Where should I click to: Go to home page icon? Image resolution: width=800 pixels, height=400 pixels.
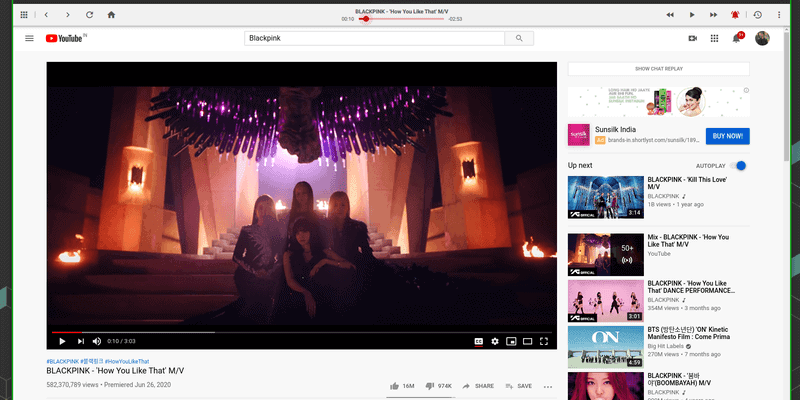click(111, 15)
